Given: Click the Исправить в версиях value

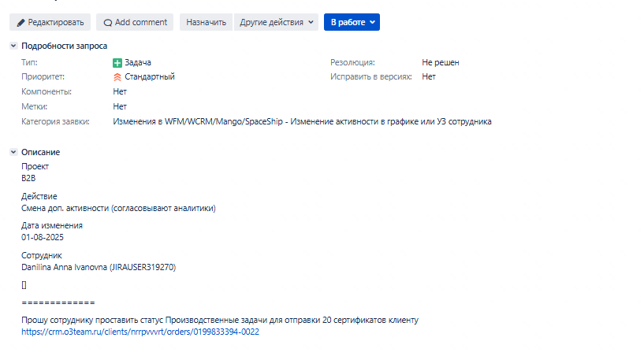Looking at the screenshot, I should coord(429,76).
